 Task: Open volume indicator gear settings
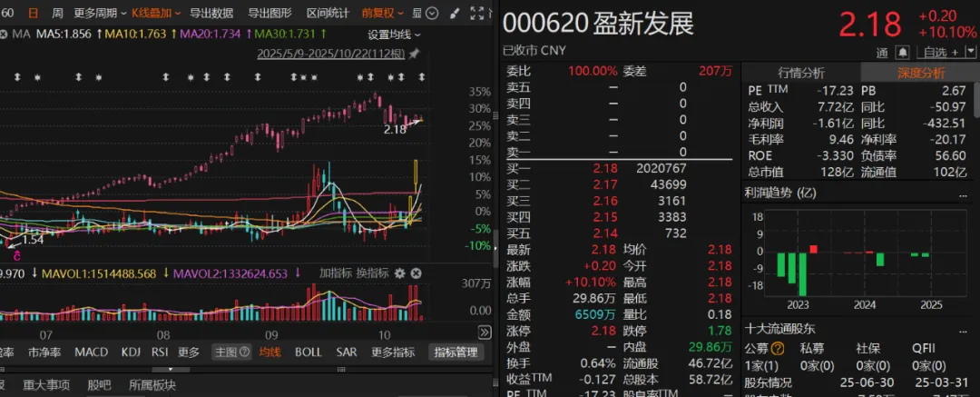[x=400, y=273]
